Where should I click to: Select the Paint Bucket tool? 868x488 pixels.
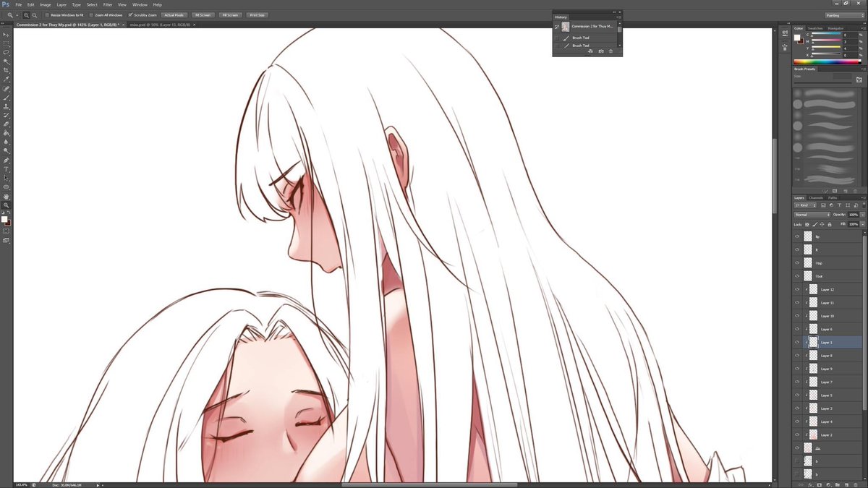point(7,133)
